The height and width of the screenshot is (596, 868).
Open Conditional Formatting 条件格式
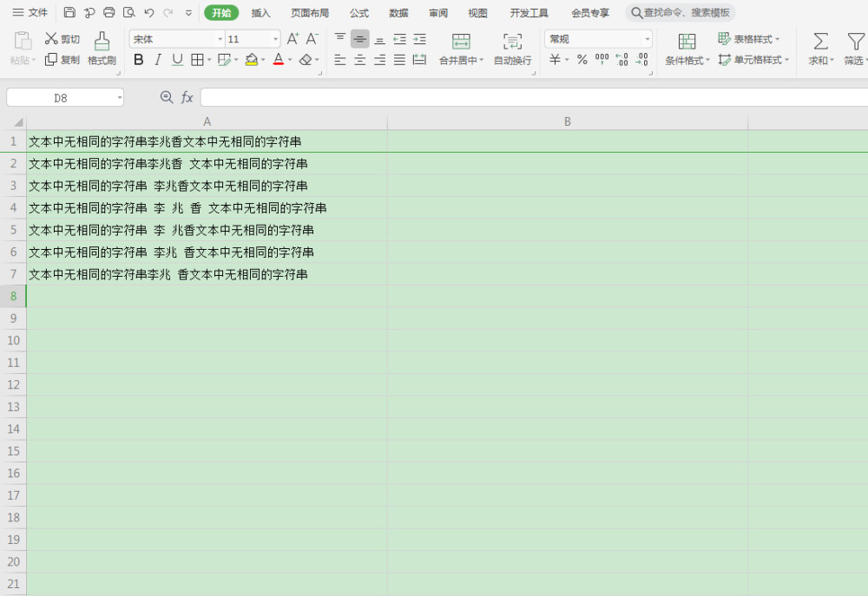687,49
